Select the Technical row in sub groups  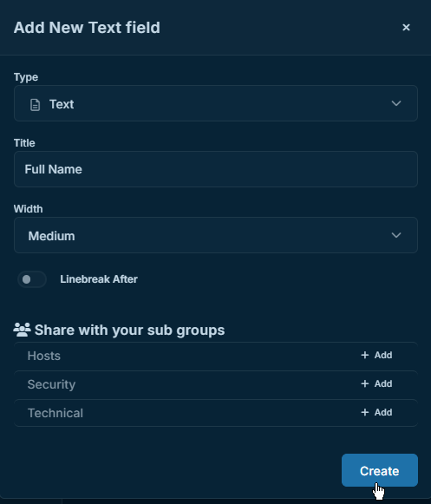(216, 413)
